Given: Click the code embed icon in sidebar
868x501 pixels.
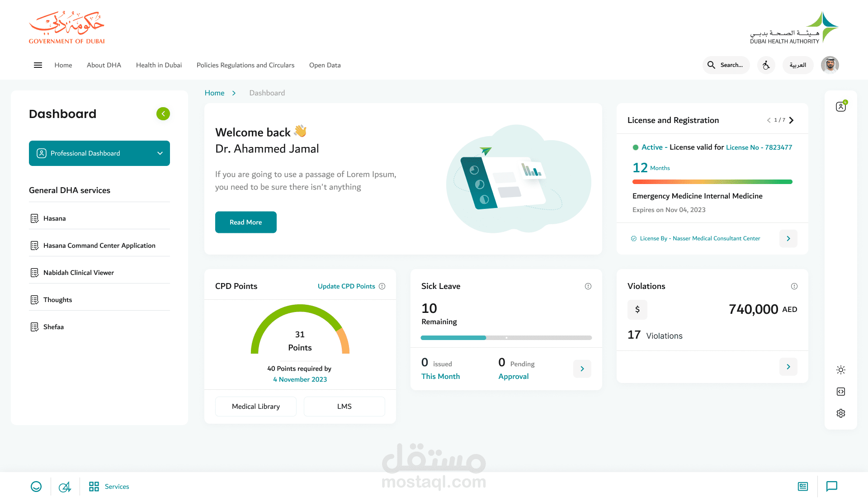Looking at the screenshot, I should click(x=840, y=392).
